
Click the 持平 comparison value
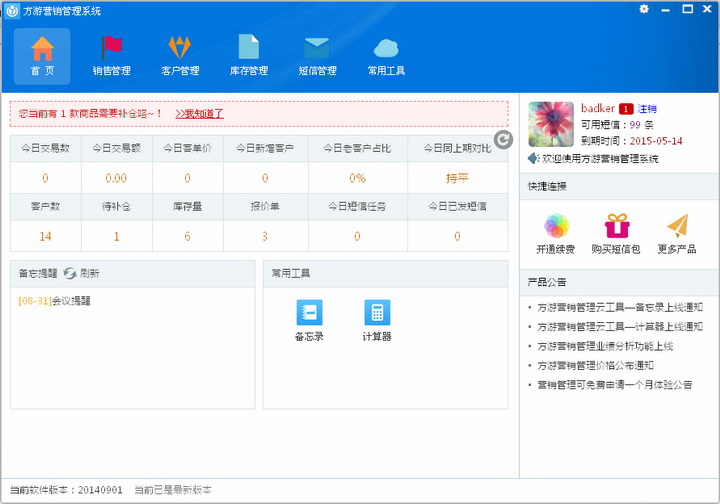[457, 178]
